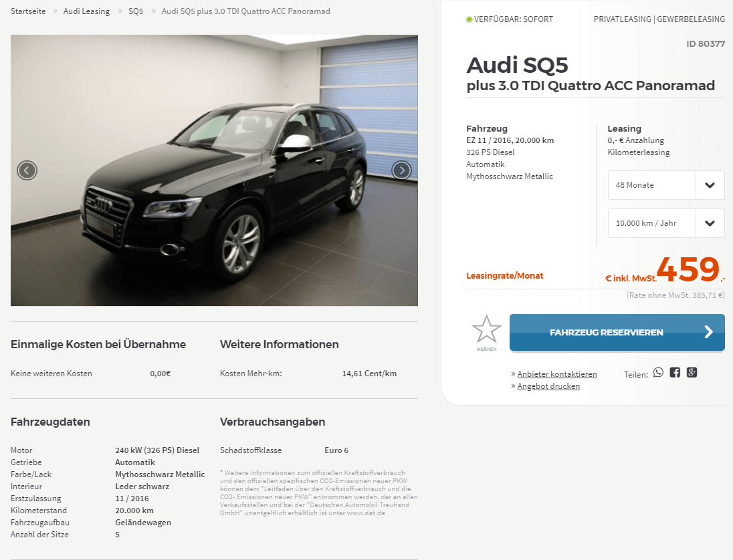Open SQ5 breadcrumb link
This screenshot has width=733, height=560.
pos(136,11)
